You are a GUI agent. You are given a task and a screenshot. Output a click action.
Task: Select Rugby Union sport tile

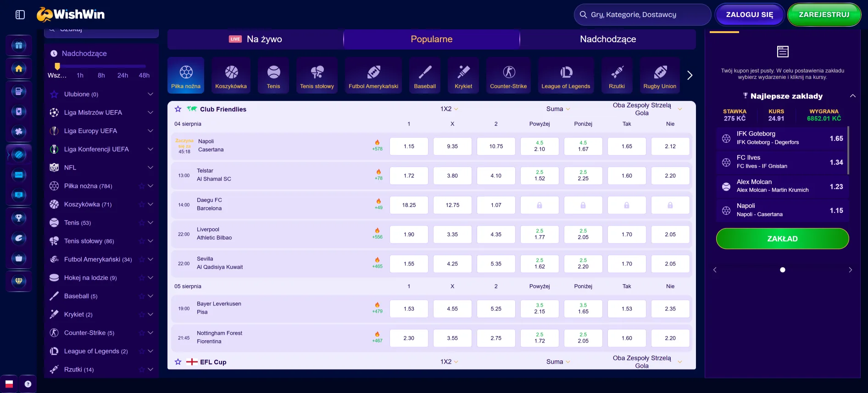(x=660, y=75)
